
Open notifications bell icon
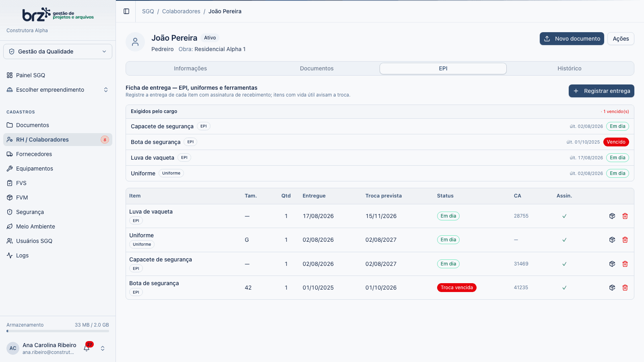click(87, 348)
